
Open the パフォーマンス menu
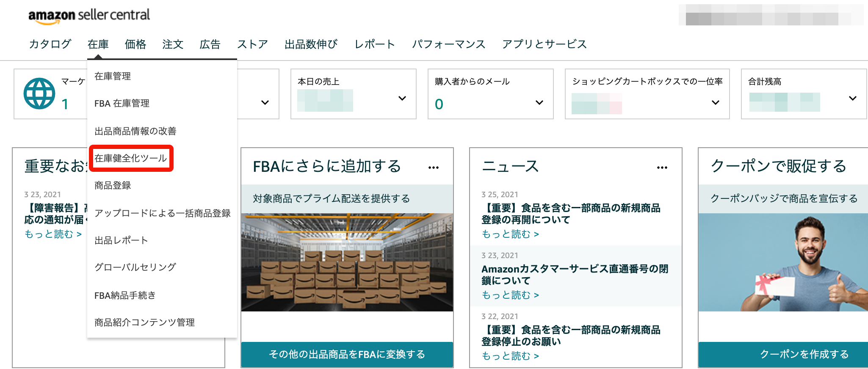pyautogui.click(x=449, y=44)
